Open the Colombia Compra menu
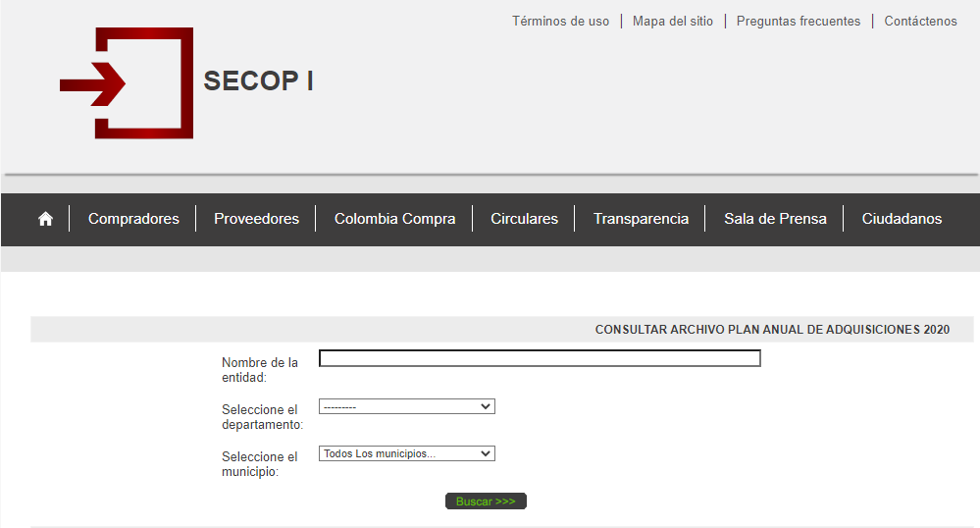The height and width of the screenshot is (528, 980). click(x=394, y=219)
